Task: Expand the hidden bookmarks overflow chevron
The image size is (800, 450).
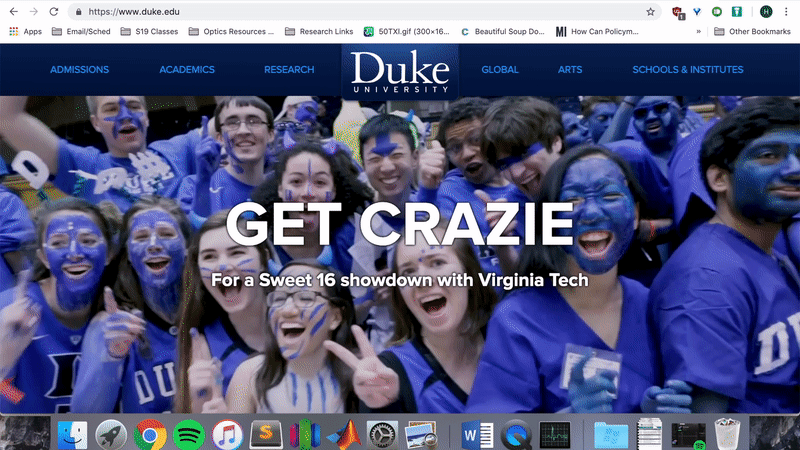Action: coord(698,31)
